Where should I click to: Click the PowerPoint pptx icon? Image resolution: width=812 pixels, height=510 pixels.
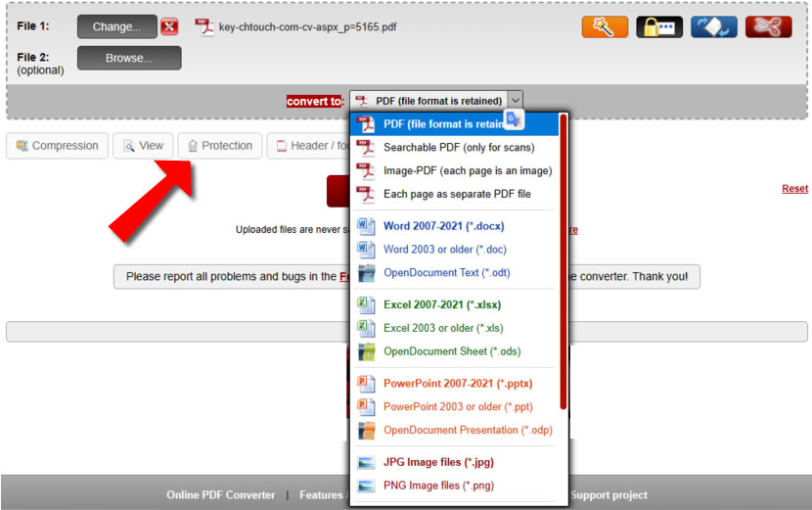(366, 384)
